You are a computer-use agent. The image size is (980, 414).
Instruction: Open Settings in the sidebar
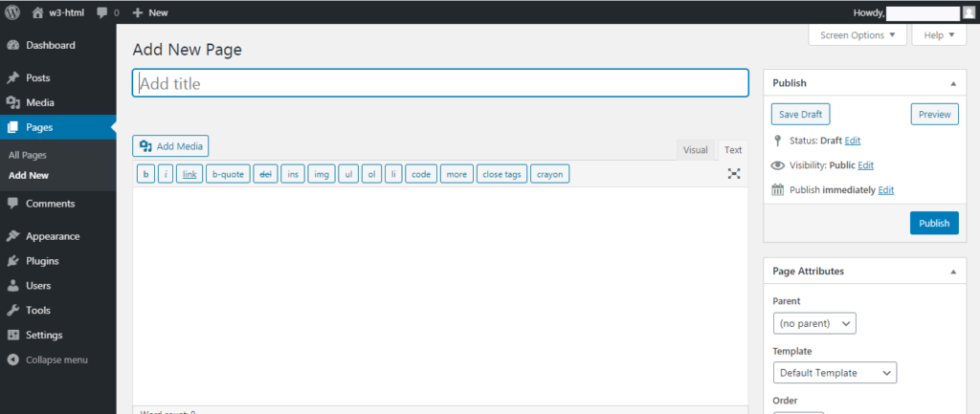[x=44, y=335]
